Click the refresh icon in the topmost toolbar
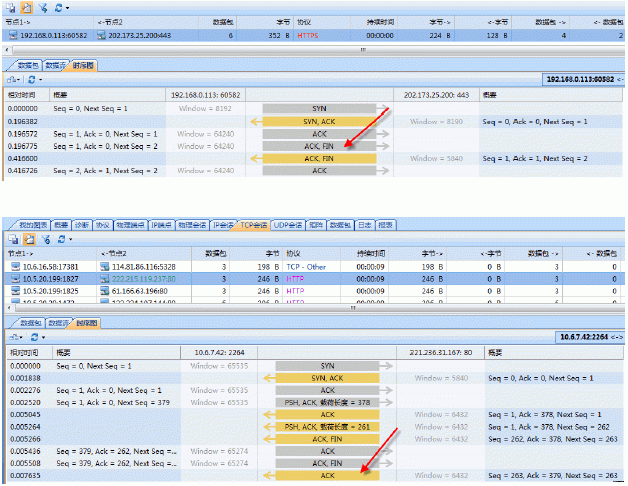This screenshot has height=486, width=628. pyautogui.click(x=56, y=7)
